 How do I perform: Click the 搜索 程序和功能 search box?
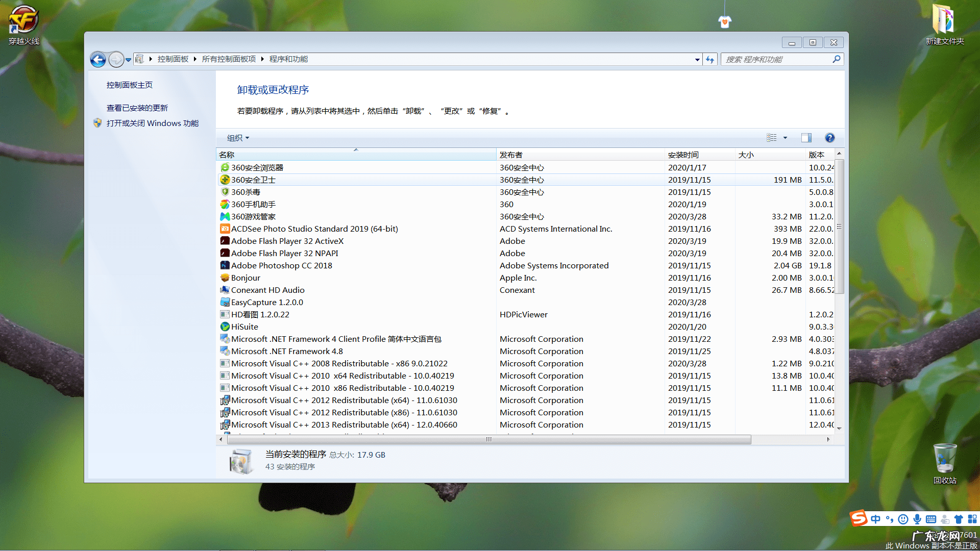776,60
